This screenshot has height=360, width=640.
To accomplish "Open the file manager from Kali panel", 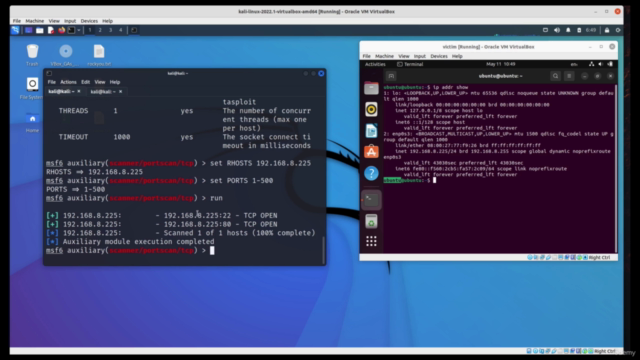I will point(40,30).
